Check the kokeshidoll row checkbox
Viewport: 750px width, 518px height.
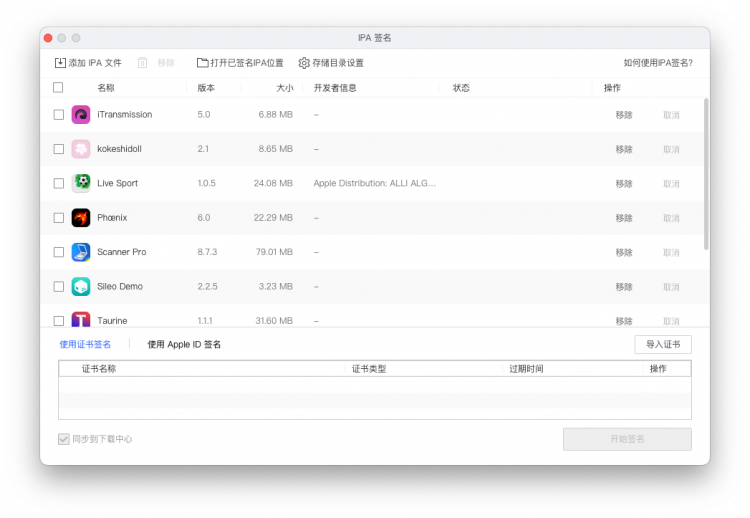(x=58, y=149)
